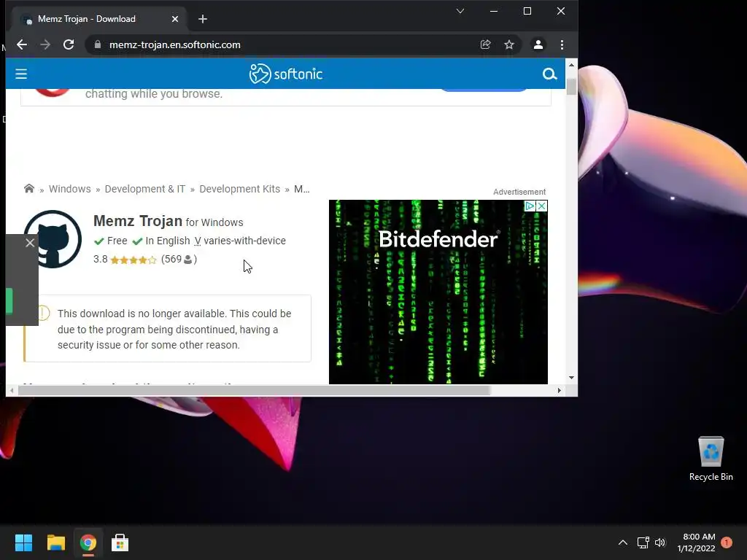
Task: Click the browser forward arrow
Action: 45,44
